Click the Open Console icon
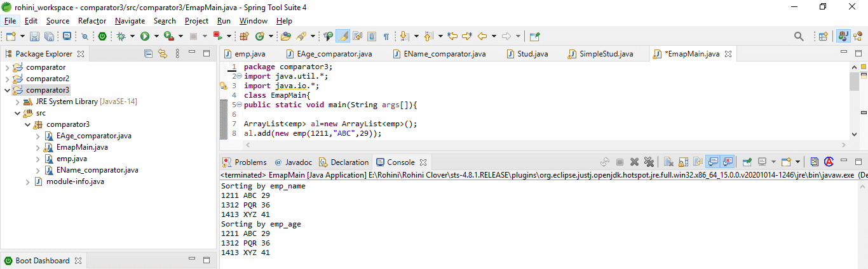The width and height of the screenshot is (868, 269). point(786,162)
